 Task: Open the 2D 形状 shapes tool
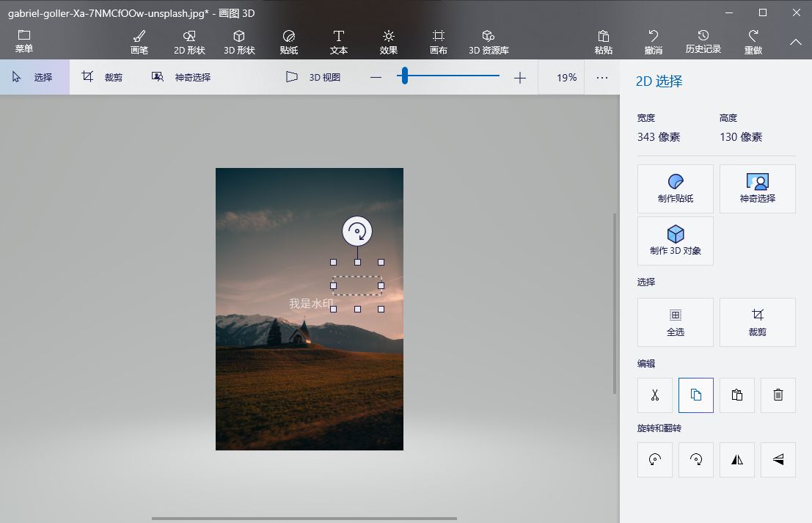(x=189, y=42)
